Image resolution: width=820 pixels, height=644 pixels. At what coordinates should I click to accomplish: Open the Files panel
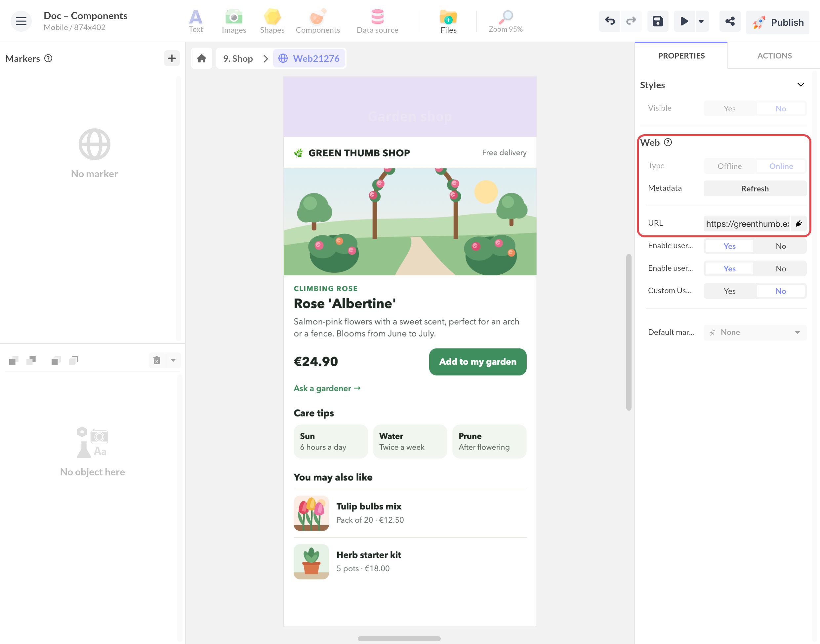click(448, 21)
